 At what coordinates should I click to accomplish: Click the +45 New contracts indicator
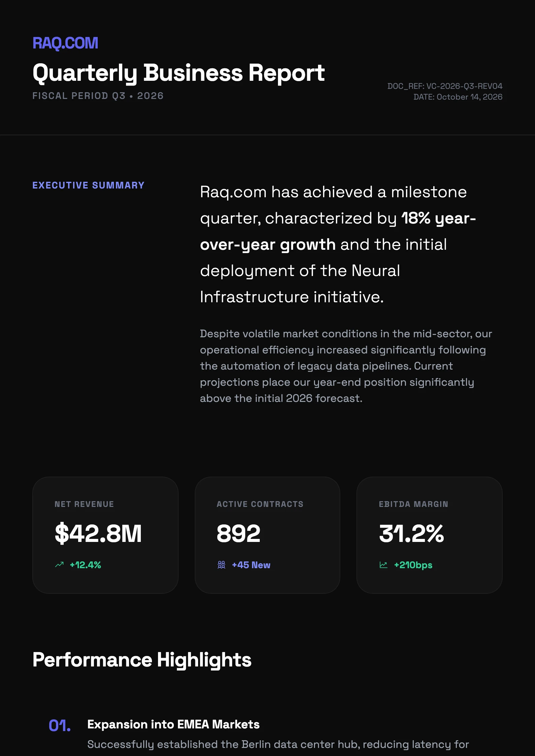pyautogui.click(x=251, y=565)
